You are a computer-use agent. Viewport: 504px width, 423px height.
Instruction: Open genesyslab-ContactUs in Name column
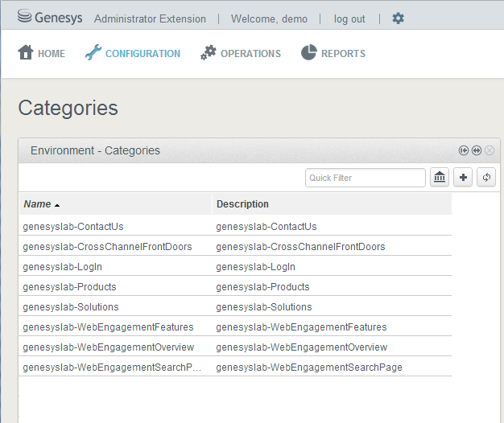73,227
